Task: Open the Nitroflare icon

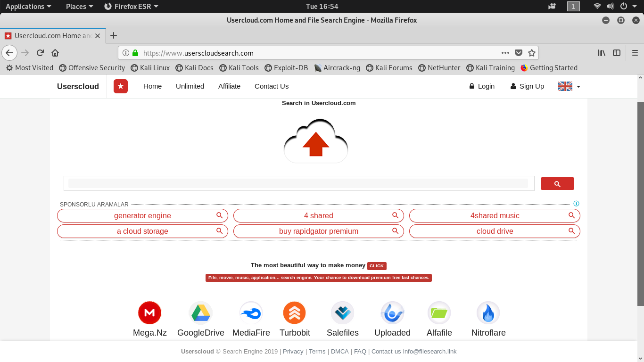Action: [488, 313]
